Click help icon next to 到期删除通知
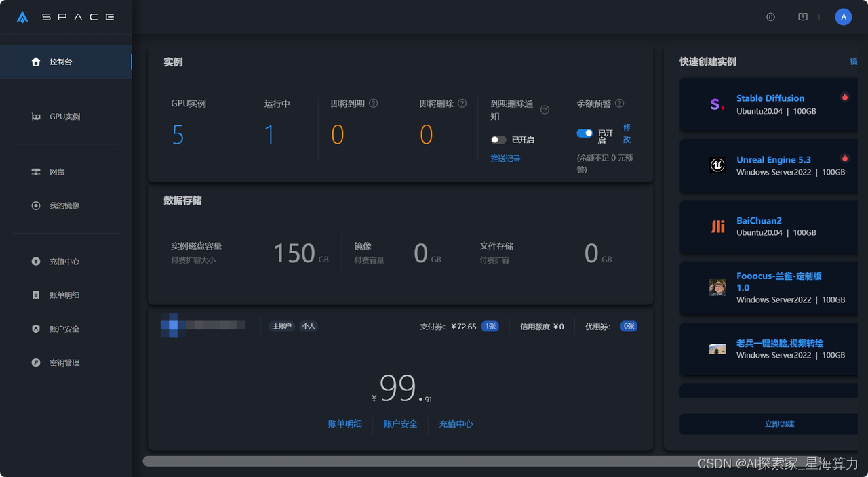This screenshot has width=868, height=477. coord(545,110)
